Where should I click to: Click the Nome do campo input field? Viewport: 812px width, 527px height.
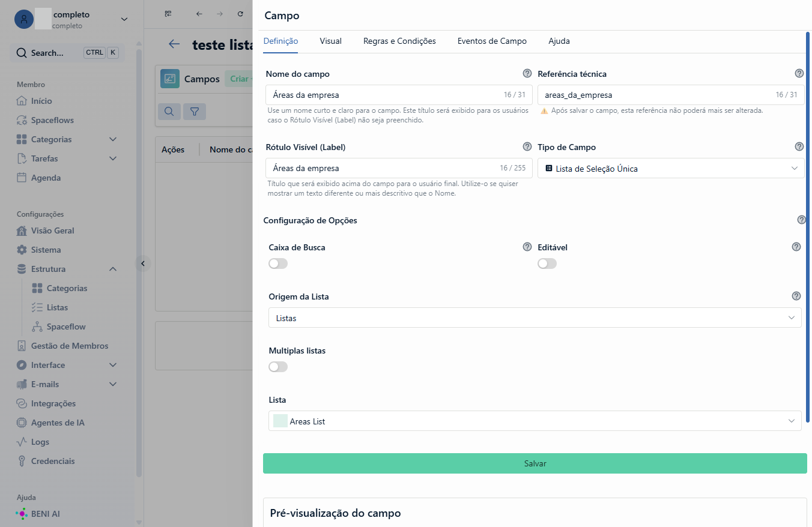point(399,95)
